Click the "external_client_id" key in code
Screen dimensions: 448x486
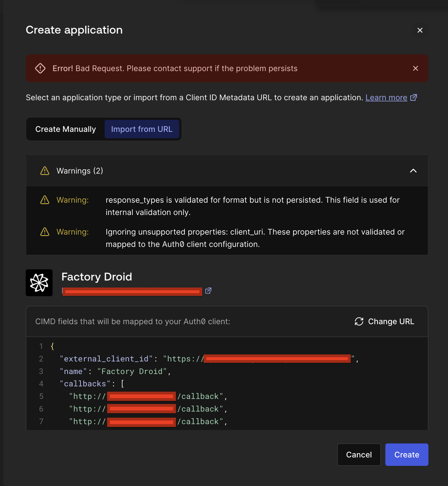pyautogui.click(x=106, y=359)
